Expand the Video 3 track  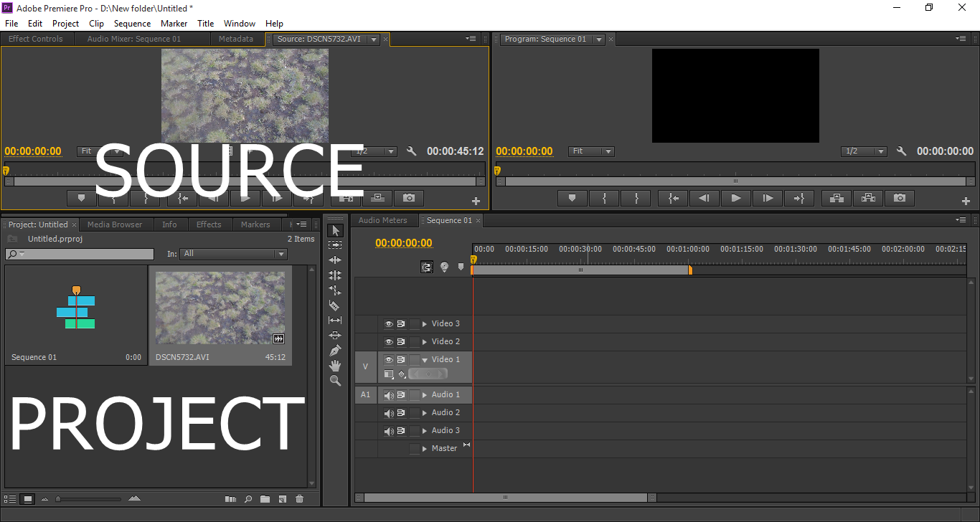425,324
